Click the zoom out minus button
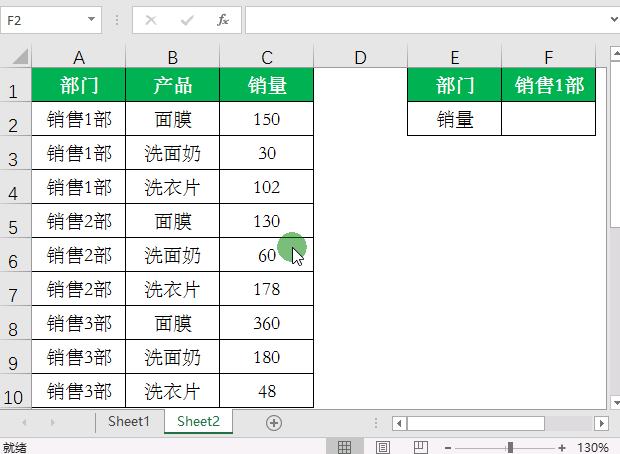620x454 pixels. point(448,448)
